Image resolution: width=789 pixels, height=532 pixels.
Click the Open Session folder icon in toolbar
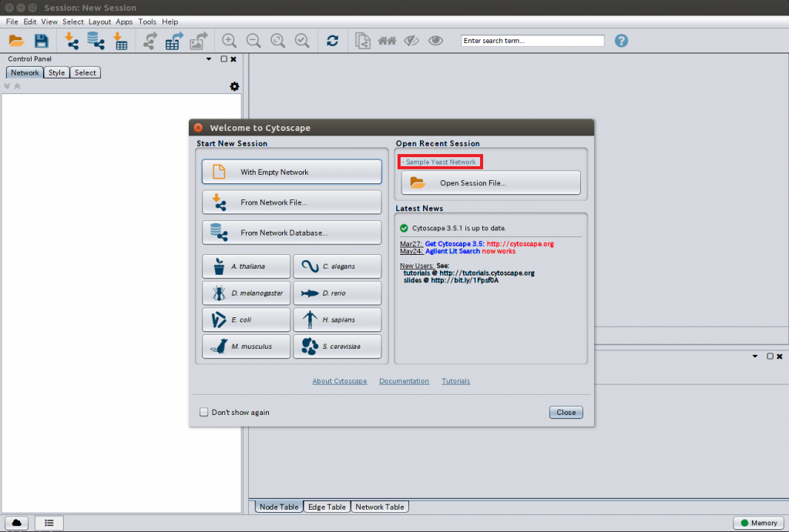pyautogui.click(x=17, y=41)
